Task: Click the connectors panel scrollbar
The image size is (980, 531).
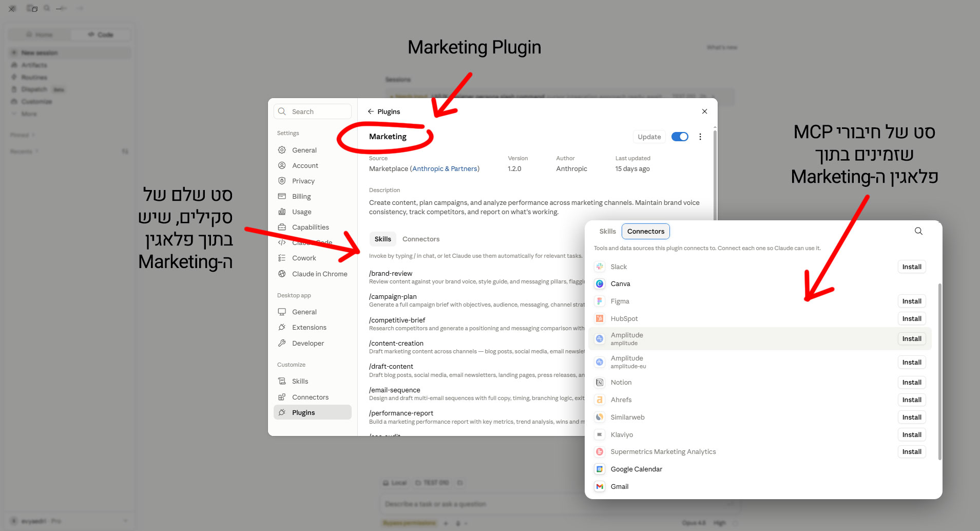Action: [x=939, y=371]
